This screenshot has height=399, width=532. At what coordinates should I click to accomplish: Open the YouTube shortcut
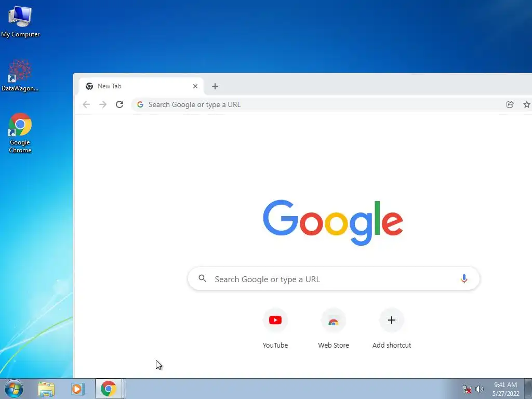(x=275, y=328)
